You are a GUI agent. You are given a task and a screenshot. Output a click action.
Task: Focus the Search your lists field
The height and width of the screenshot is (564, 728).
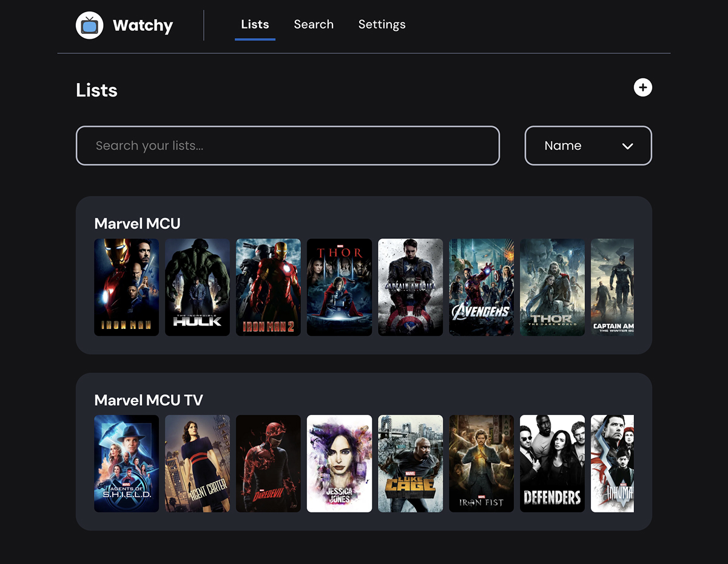pos(288,146)
